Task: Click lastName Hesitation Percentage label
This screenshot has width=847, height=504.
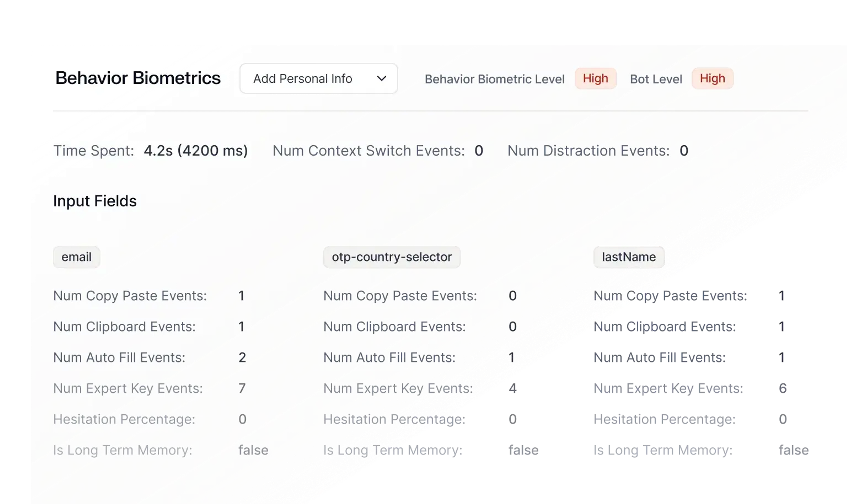Action: tap(664, 420)
